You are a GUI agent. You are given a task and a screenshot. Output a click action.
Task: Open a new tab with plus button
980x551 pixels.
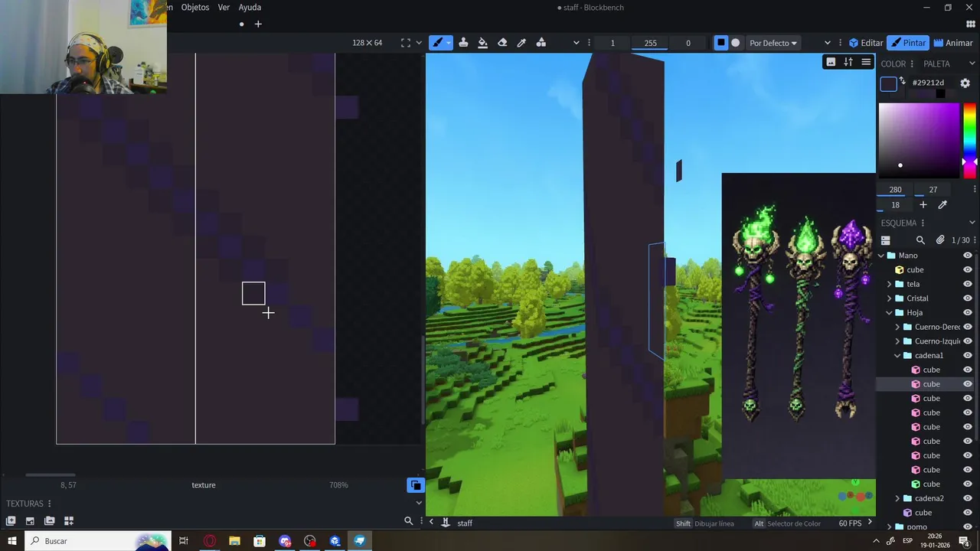(258, 24)
